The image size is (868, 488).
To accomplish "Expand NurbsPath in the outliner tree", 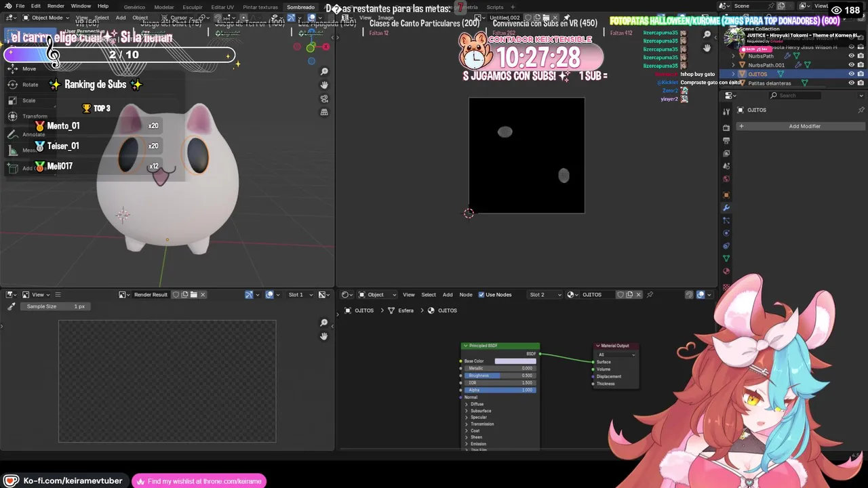I will (733, 56).
